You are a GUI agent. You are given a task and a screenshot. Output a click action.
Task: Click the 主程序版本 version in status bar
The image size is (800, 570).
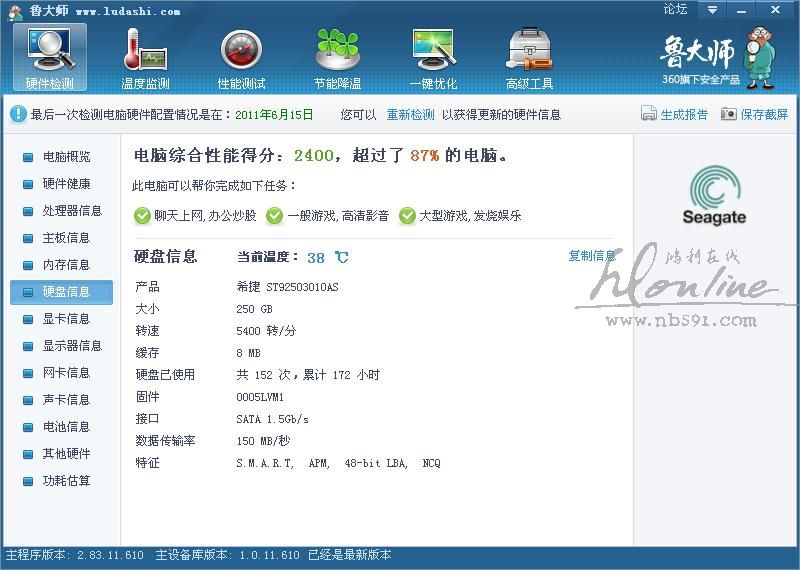point(74,555)
